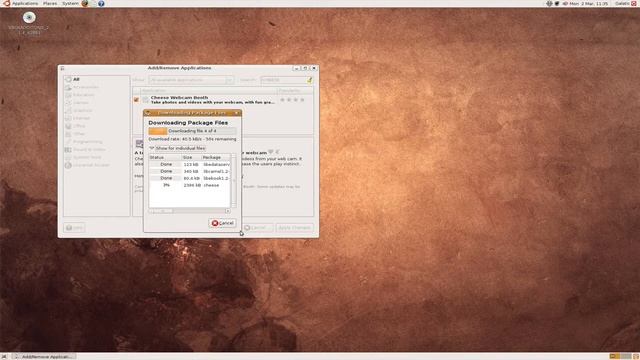The height and width of the screenshot is (360, 640).
Task: Click Cancel in Add/Remove Applications window
Action: click(258, 228)
